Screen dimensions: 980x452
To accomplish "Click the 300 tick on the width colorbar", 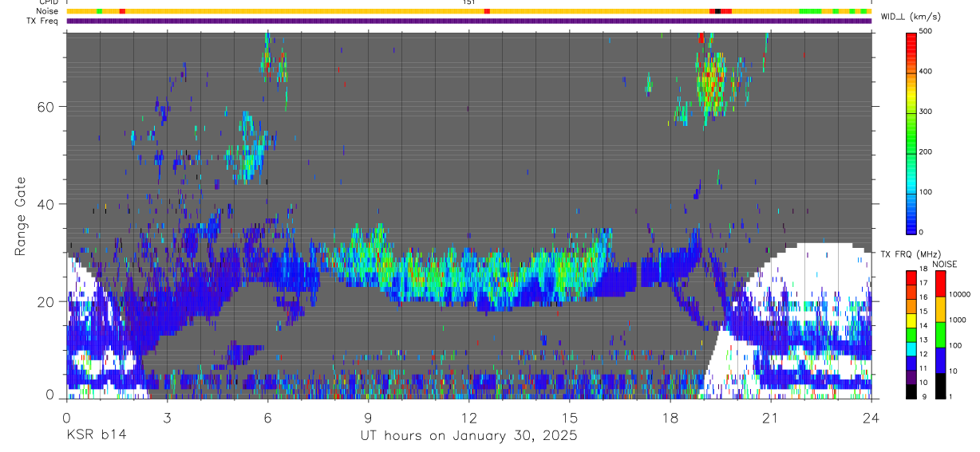I will [x=926, y=112].
